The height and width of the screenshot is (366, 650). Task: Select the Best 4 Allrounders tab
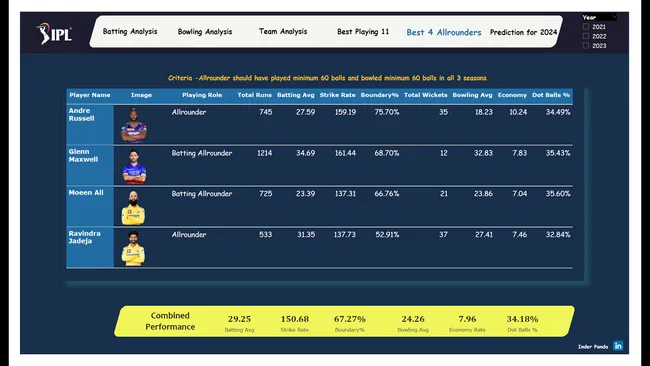pyautogui.click(x=444, y=32)
